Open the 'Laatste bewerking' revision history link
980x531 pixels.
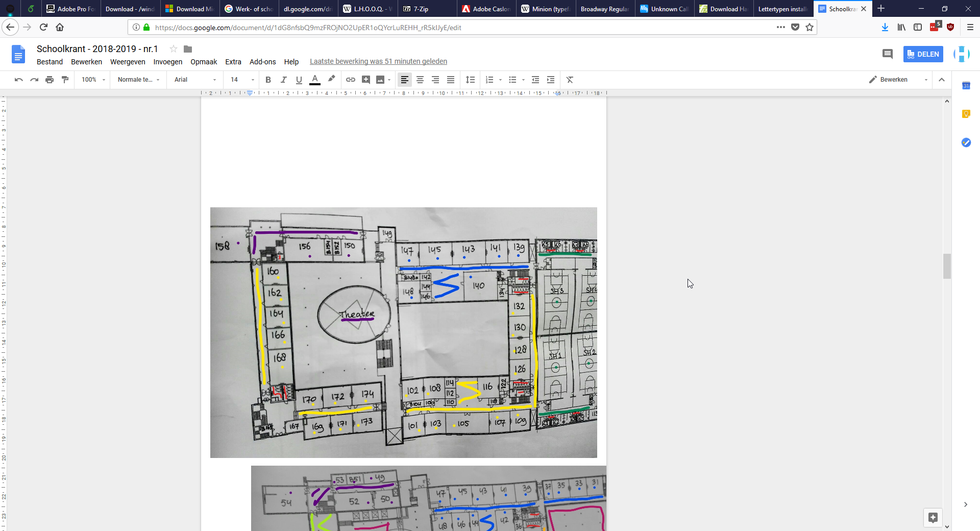pyautogui.click(x=378, y=62)
